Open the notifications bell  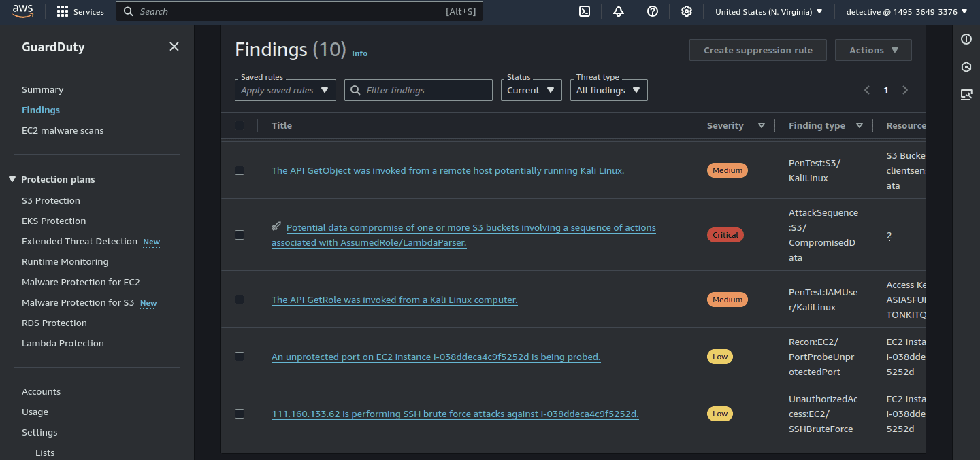618,12
